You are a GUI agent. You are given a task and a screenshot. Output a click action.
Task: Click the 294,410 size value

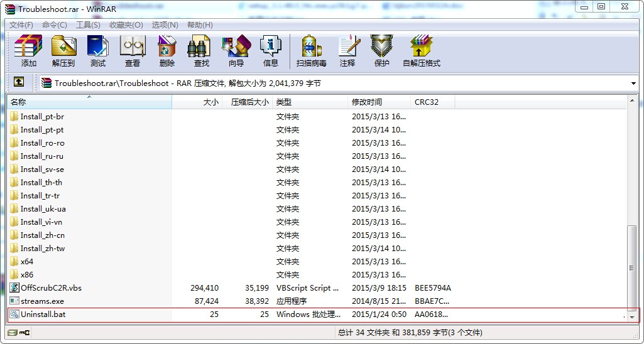tap(205, 288)
